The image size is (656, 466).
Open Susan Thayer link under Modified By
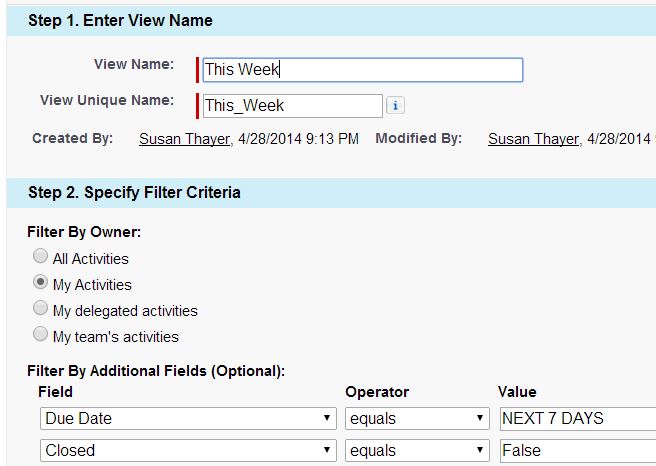pos(533,139)
